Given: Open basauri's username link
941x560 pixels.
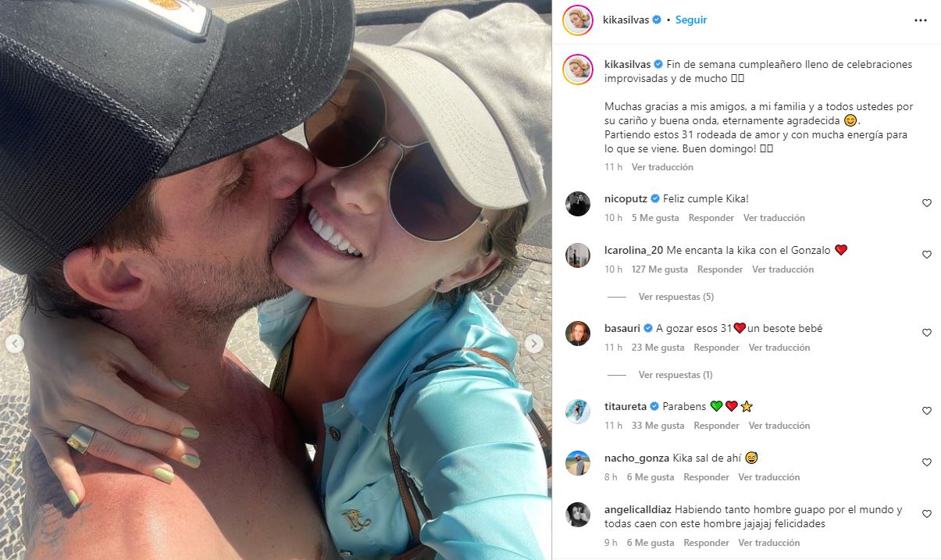Looking at the screenshot, I should [x=622, y=329].
